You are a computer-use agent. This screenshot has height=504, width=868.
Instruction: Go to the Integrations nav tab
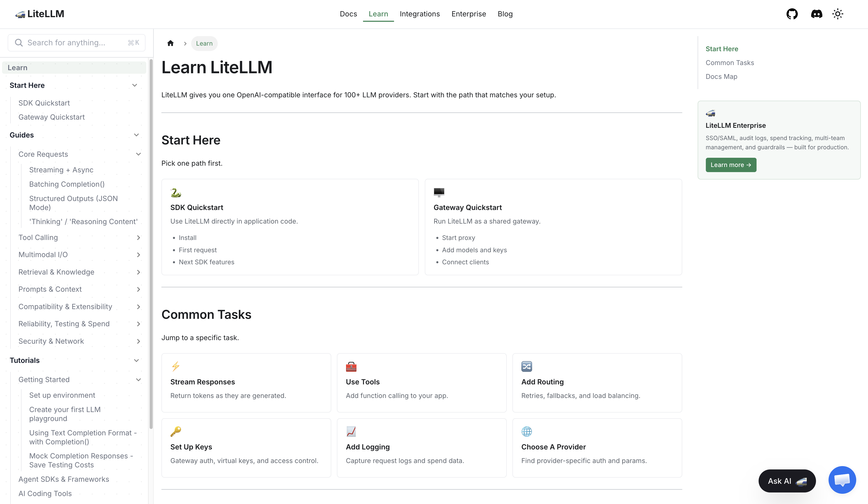[420, 14]
